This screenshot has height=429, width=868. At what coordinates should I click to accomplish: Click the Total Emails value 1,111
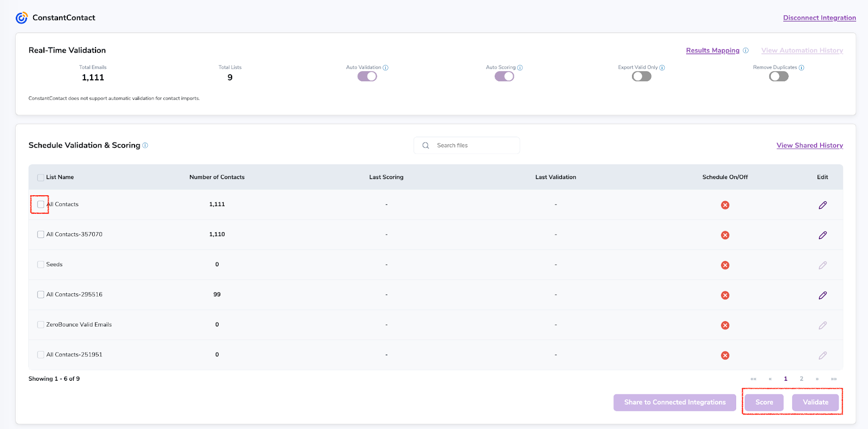coord(93,78)
